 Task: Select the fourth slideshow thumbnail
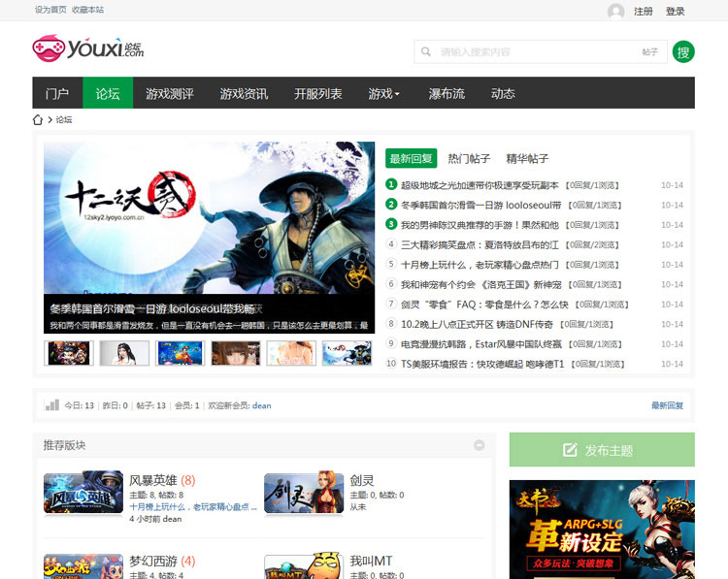click(x=236, y=353)
